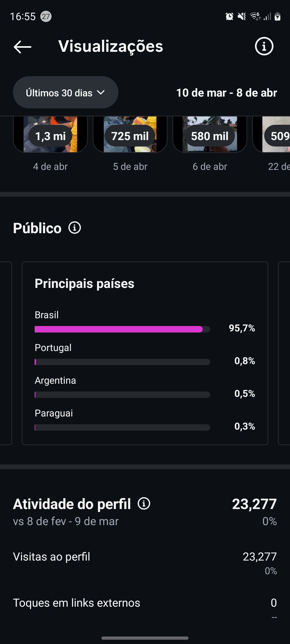Open the 580 mil video thumbnail

click(x=210, y=135)
